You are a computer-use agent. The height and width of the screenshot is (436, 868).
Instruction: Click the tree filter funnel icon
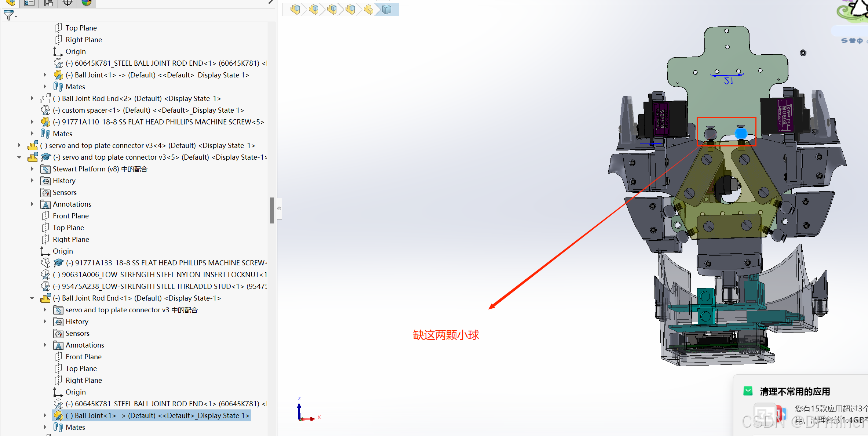(8, 15)
